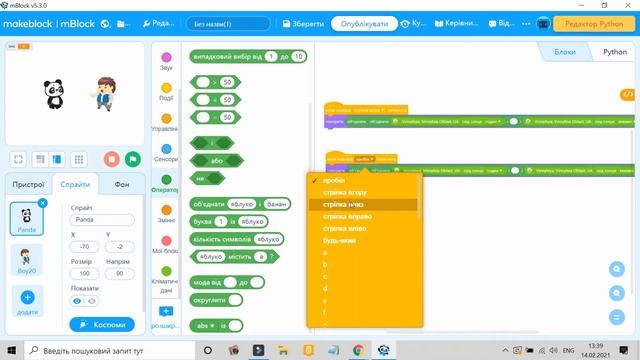This screenshot has height=360, width=640.
Task: Zoom out the workspace
Action: (x=616, y=293)
